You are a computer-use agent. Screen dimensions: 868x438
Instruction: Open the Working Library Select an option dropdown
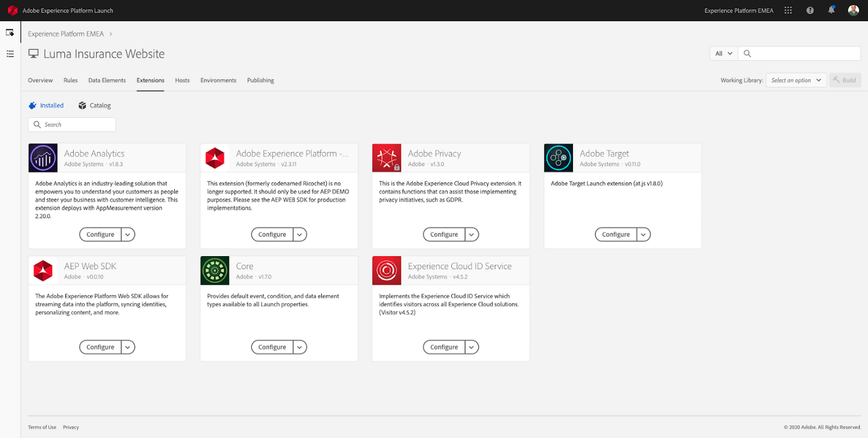coord(795,80)
